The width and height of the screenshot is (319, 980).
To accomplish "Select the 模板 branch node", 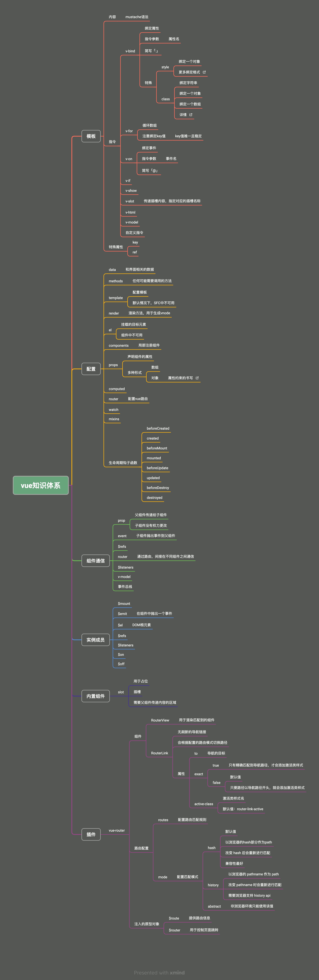I will tap(91, 136).
